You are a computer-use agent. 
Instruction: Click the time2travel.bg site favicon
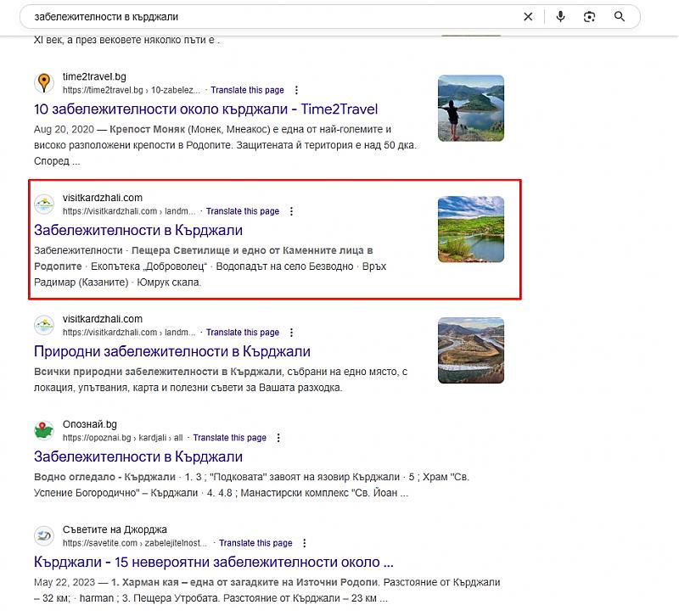click(x=44, y=83)
